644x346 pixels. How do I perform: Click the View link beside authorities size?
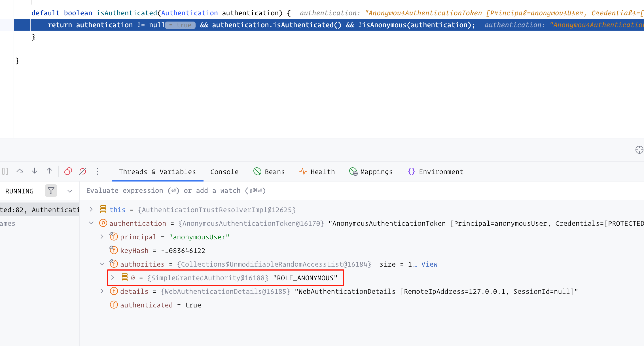point(429,264)
